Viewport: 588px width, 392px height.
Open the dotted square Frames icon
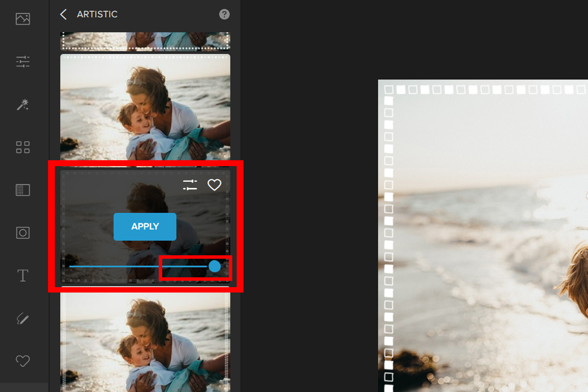[23, 190]
